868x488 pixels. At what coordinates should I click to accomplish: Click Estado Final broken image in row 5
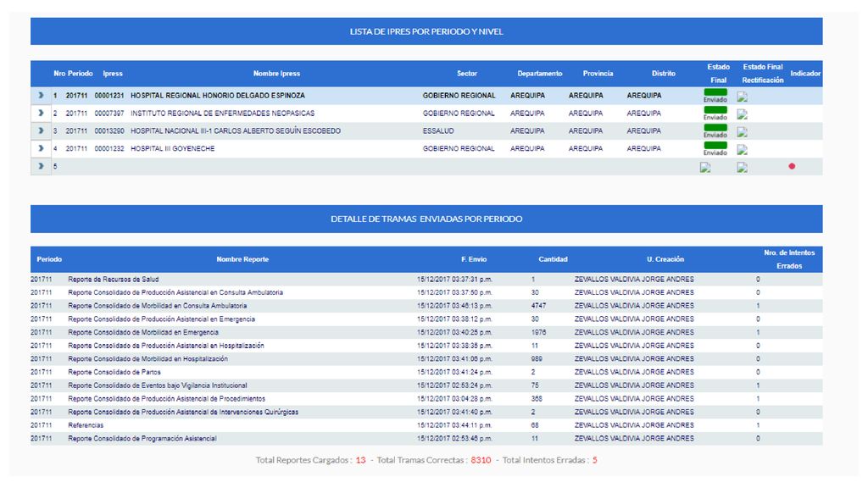[705, 168]
